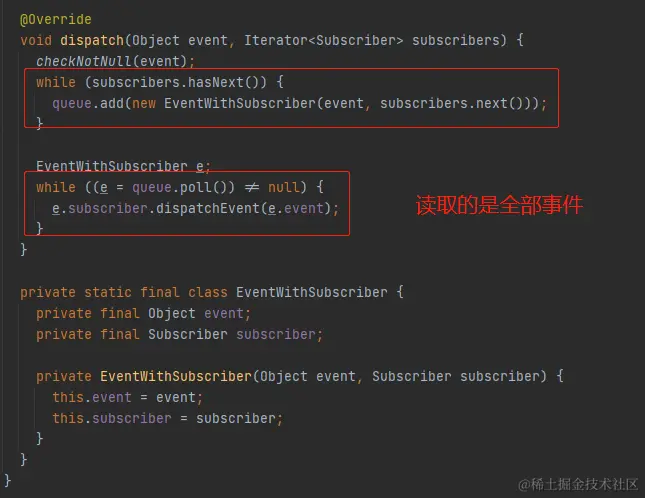The height and width of the screenshot is (498, 645).
Task: Click the dispatch method name
Action: tap(92, 40)
